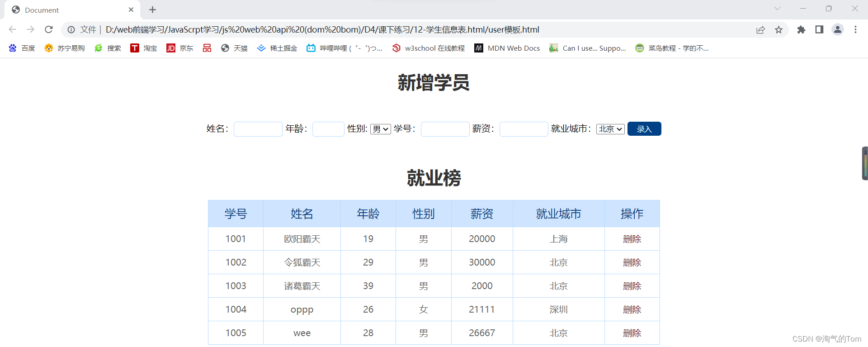868x347 pixels.
Task: Delete student 1005 wee
Action: click(632, 333)
